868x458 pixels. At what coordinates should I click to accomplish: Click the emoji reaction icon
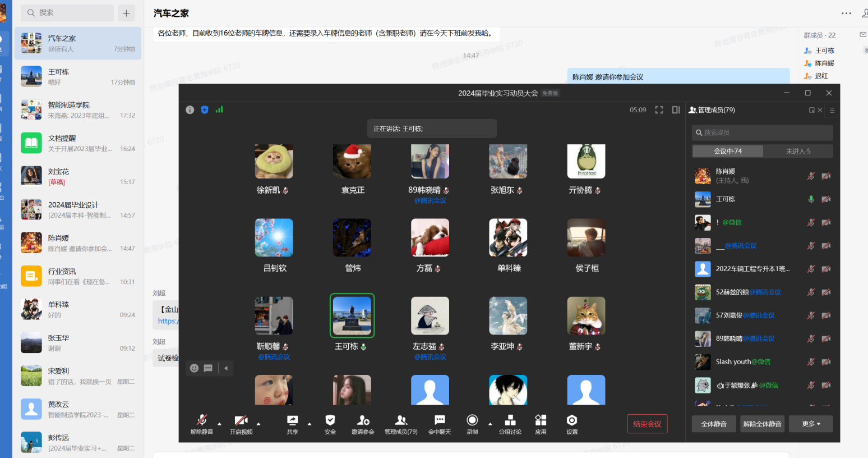[x=194, y=368]
